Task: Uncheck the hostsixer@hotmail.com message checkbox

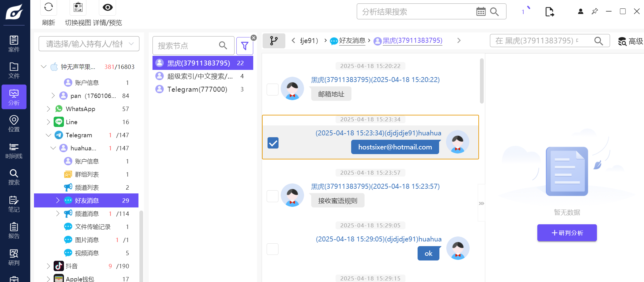Action: coord(273,143)
